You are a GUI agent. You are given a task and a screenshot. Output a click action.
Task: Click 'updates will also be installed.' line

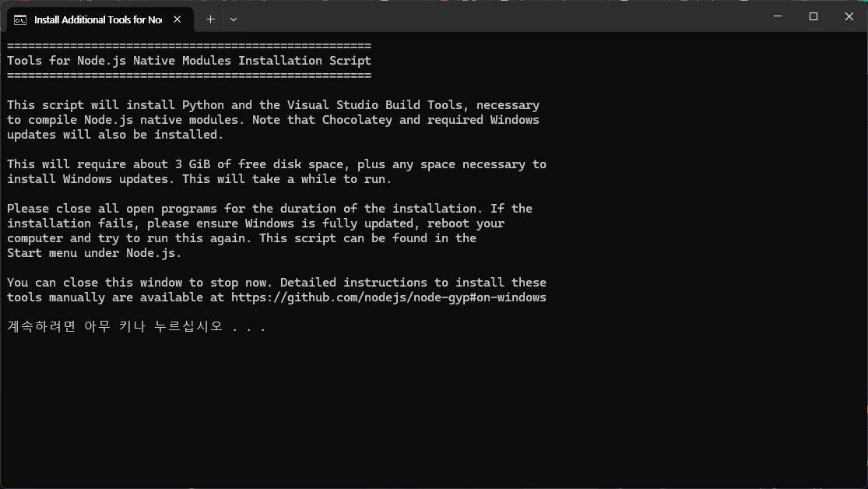point(115,135)
